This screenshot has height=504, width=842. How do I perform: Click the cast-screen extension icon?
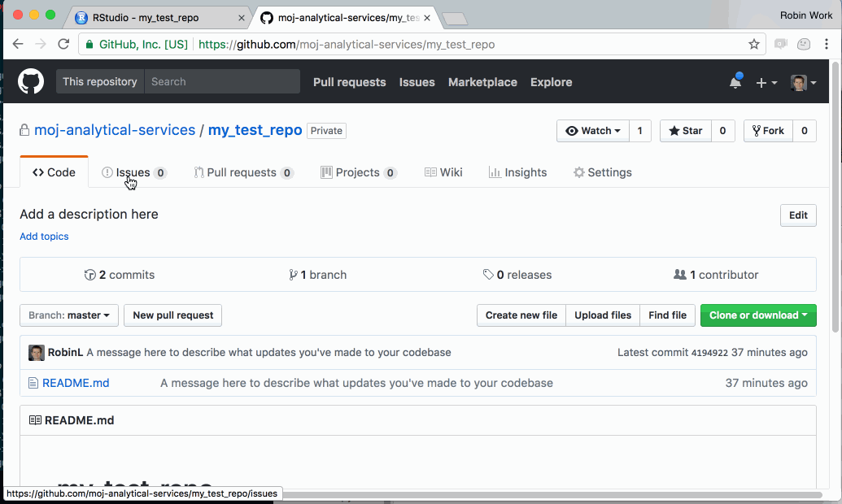point(780,44)
